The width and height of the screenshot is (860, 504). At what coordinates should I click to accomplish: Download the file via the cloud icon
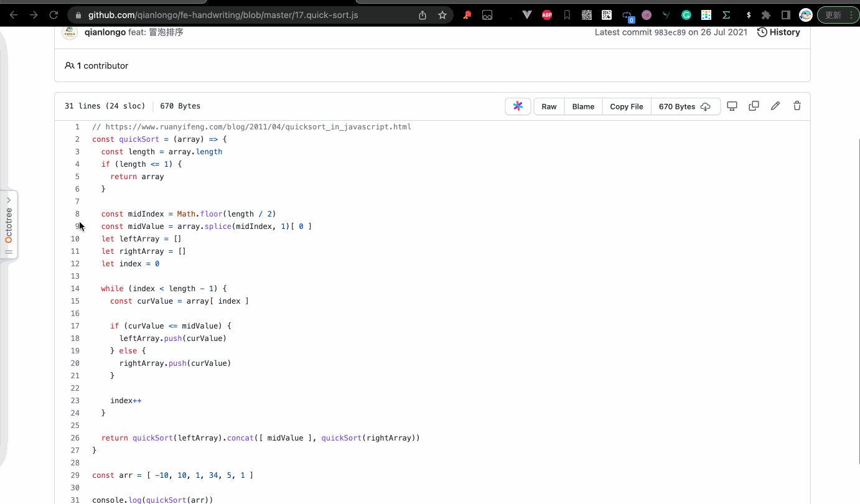[x=706, y=106]
